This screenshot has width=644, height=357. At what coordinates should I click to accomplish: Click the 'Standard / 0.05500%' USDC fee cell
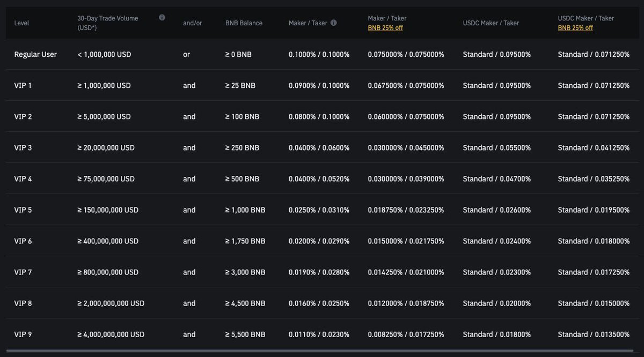coord(497,147)
